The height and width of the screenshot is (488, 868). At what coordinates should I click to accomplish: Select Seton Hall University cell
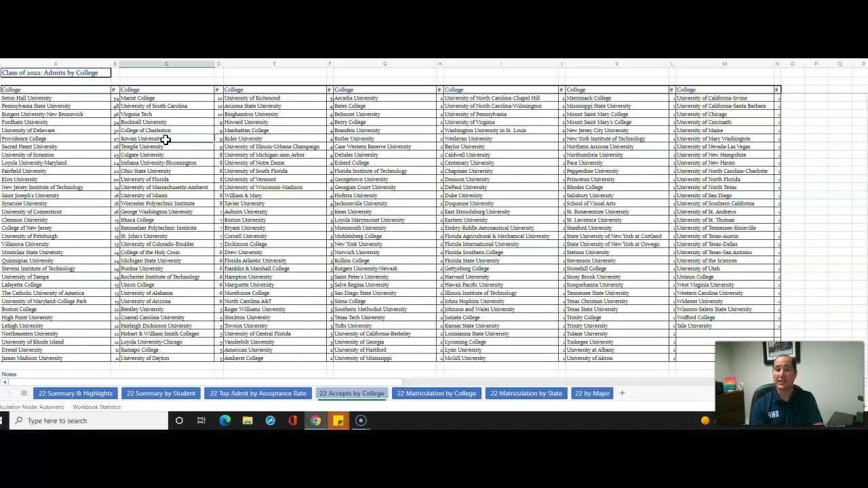tap(55, 98)
